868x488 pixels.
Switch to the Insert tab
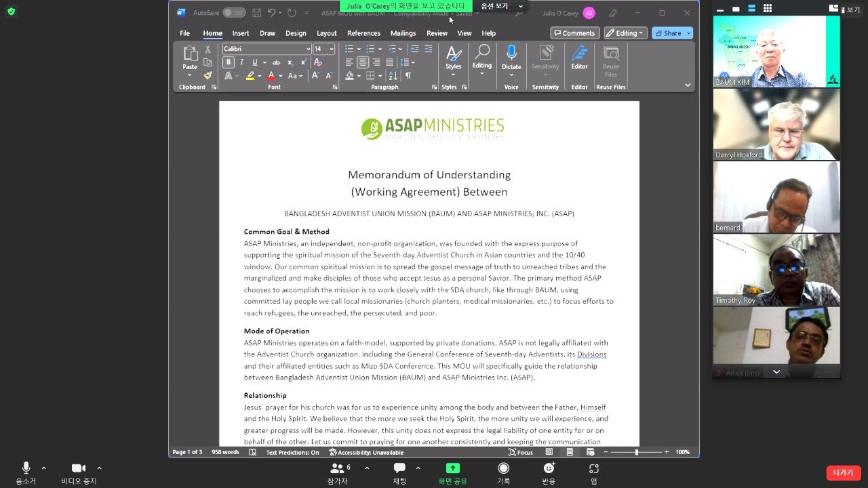(x=241, y=33)
